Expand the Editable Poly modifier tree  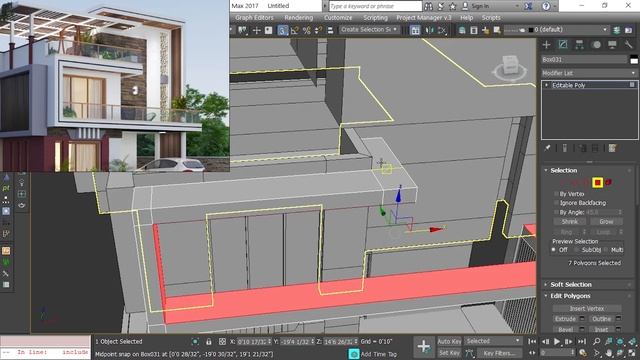547,85
